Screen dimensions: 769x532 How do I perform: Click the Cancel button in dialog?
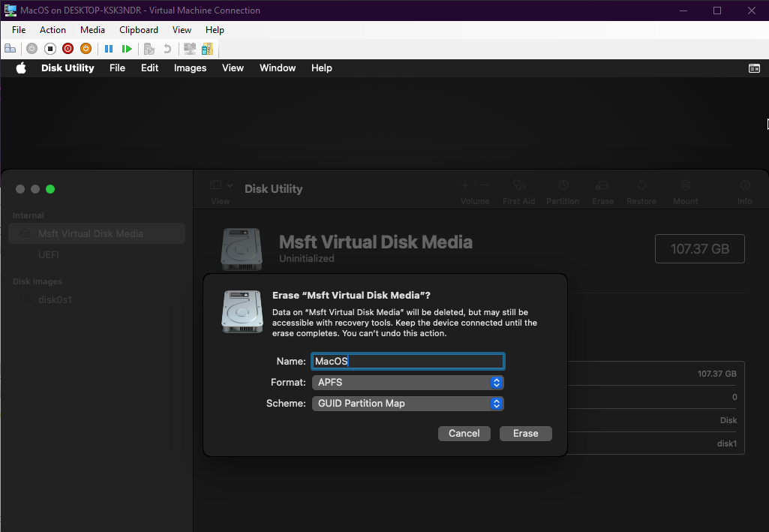click(x=464, y=434)
